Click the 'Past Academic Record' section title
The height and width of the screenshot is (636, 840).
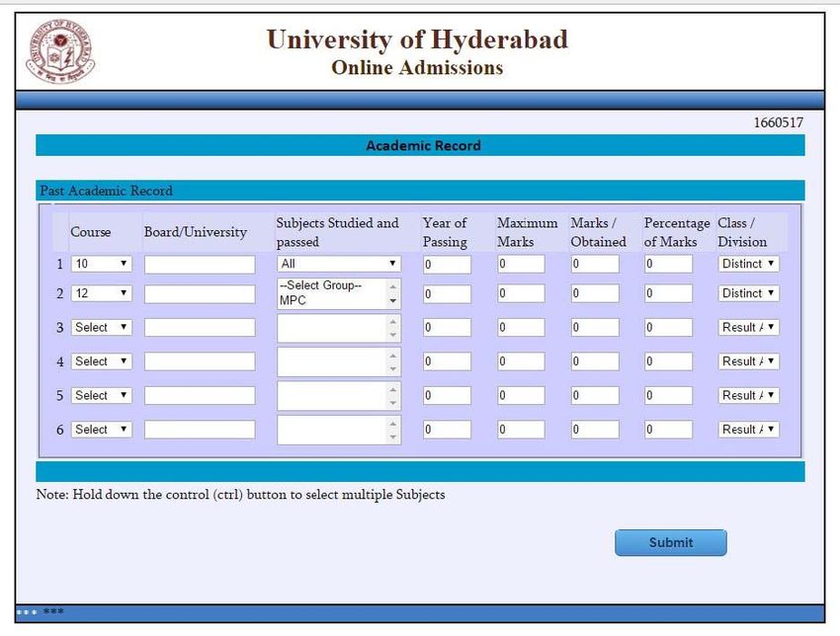106,191
